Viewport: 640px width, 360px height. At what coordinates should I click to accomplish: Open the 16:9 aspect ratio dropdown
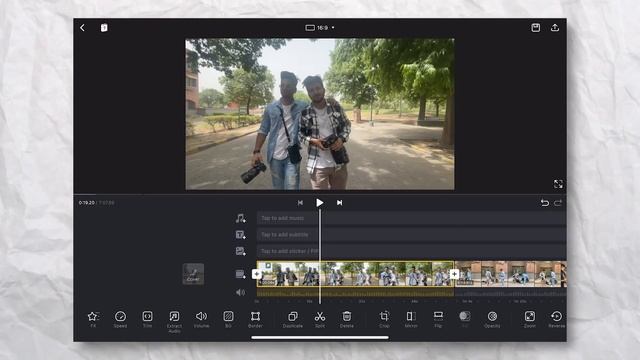(320, 27)
